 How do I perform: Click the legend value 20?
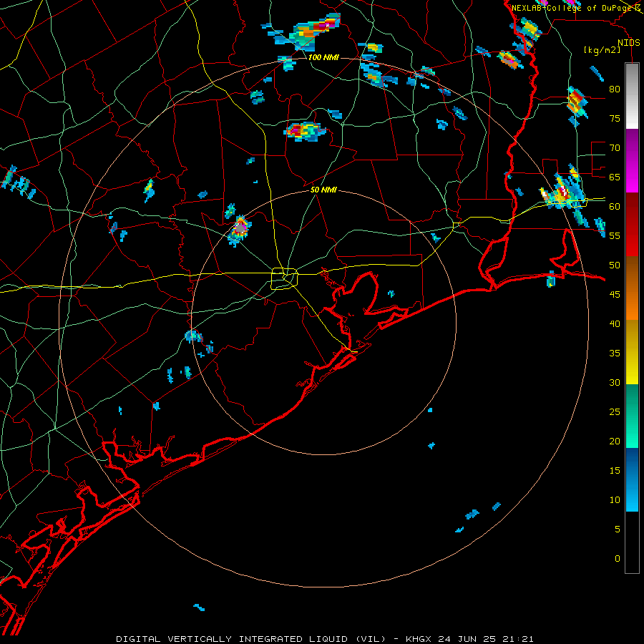tap(615, 441)
